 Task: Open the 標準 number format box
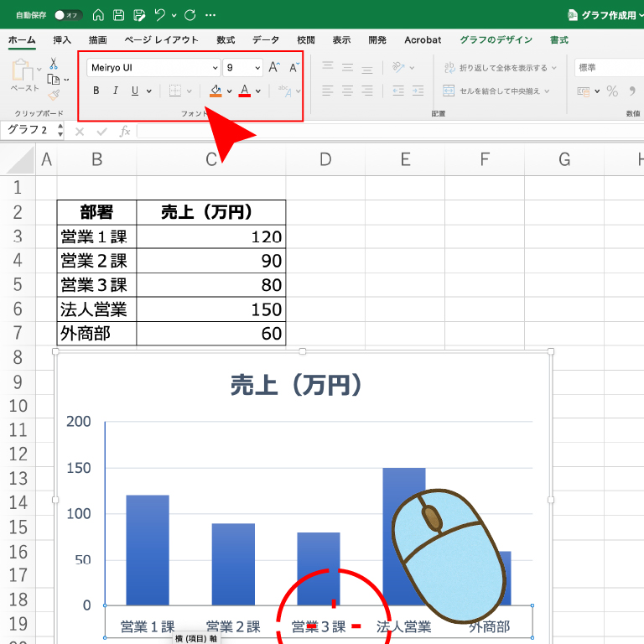click(x=610, y=67)
